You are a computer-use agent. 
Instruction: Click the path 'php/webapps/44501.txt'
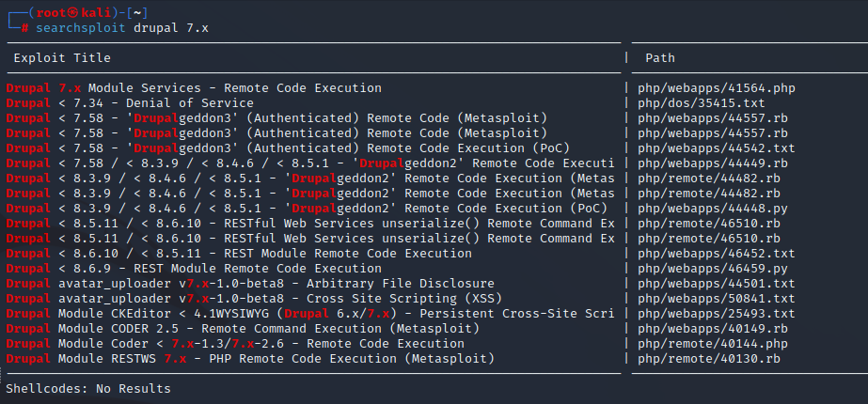(x=717, y=284)
